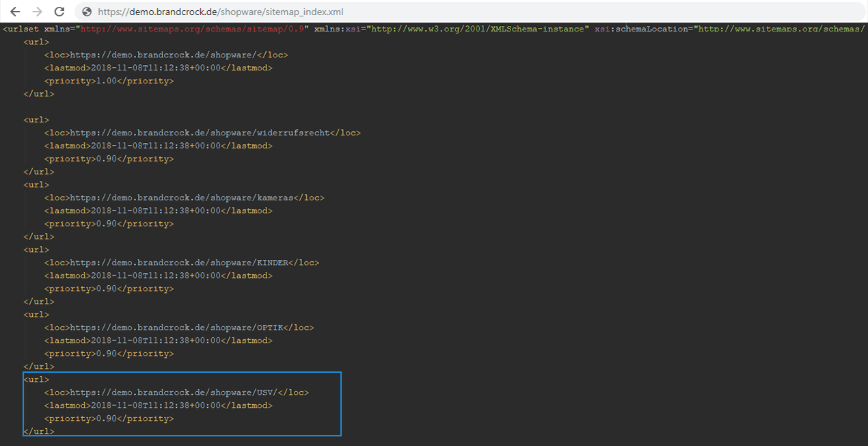Screen dimensions: 868x446
Task: Select the XMLSchema-instance namespace value
Action: click(x=478, y=29)
